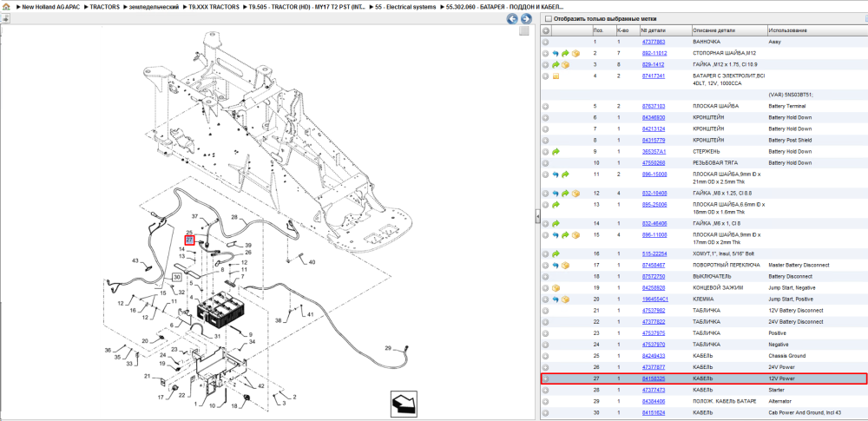Select callout 30 box in the diagram
The image size is (868, 421).
[177, 276]
